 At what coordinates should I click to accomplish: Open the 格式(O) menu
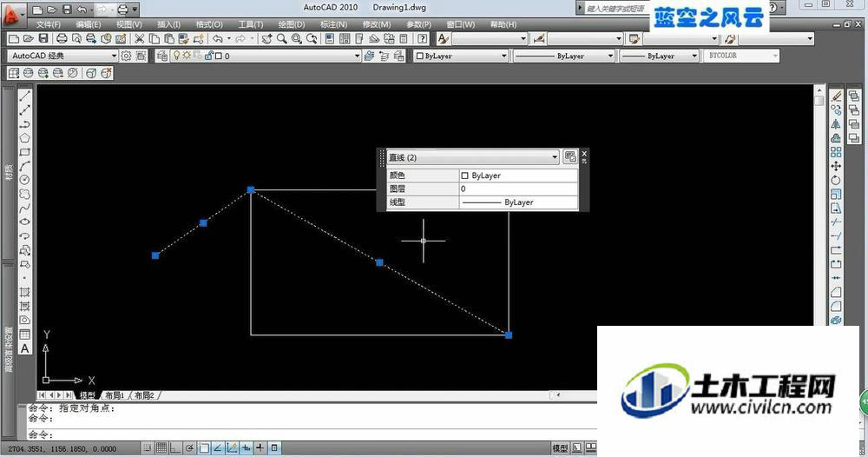coord(209,24)
